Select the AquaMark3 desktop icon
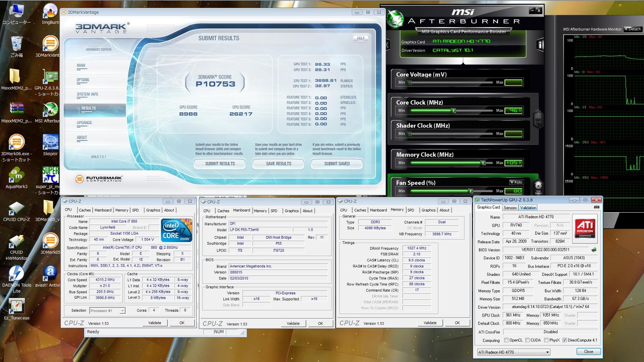The image size is (644, 362). 17,178
